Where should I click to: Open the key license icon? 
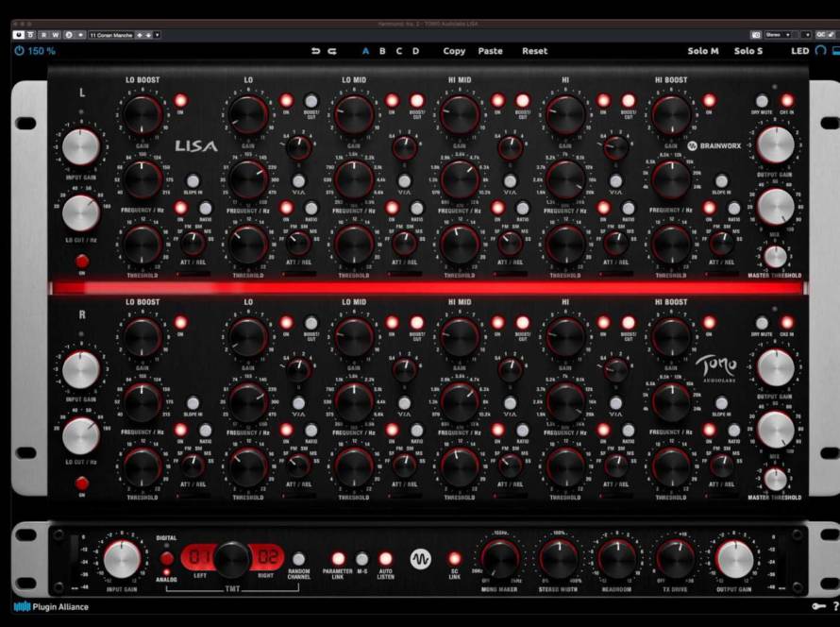tap(818, 606)
